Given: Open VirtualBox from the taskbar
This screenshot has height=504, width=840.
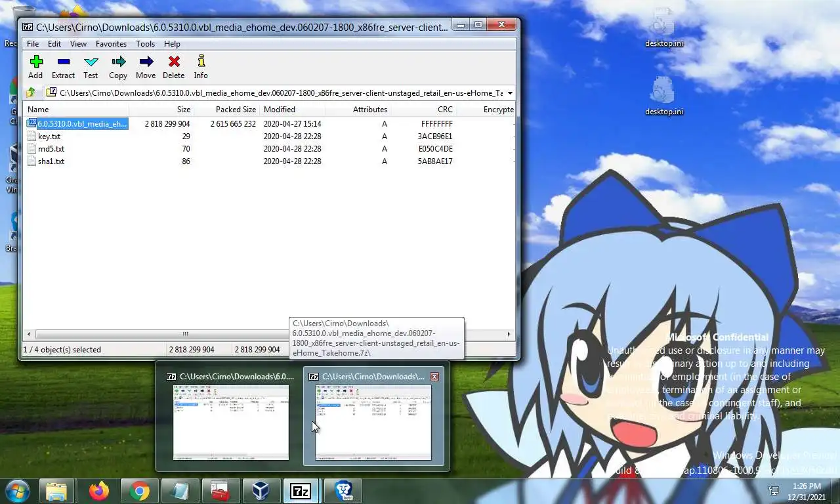Looking at the screenshot, I should (261, 491).
